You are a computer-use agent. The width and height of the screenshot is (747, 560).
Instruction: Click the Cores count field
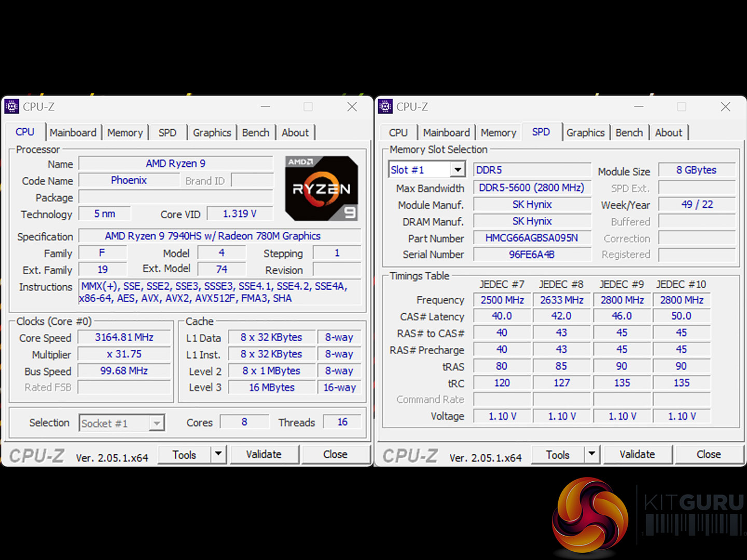(244, 422)
